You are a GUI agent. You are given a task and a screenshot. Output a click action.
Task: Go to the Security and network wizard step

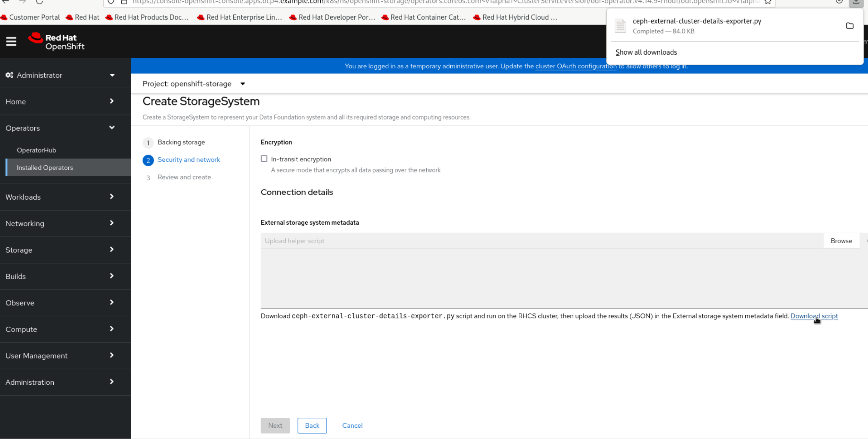(x=188, y=159)
